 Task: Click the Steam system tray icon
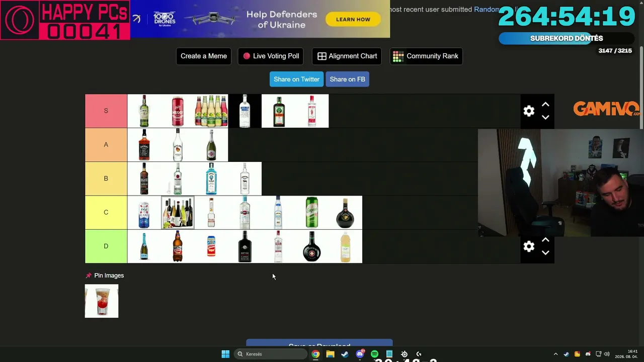567,354
